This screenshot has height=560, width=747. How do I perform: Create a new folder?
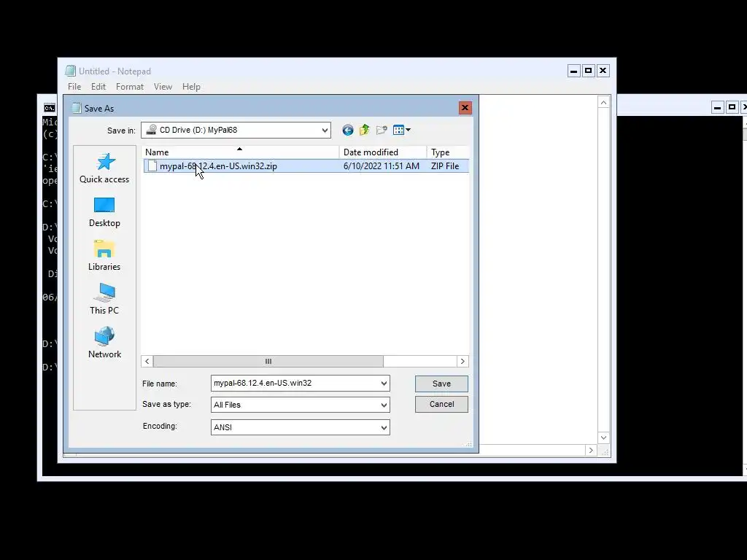(382, 130)
